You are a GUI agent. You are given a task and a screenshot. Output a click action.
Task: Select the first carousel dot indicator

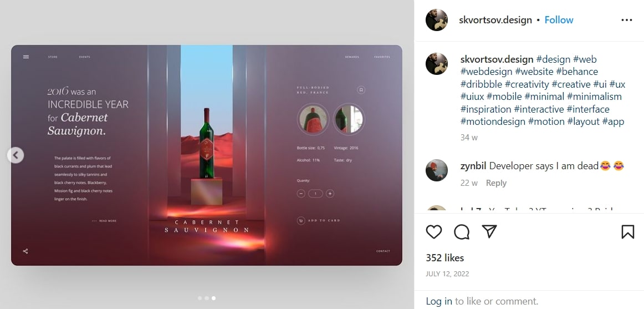200,298
